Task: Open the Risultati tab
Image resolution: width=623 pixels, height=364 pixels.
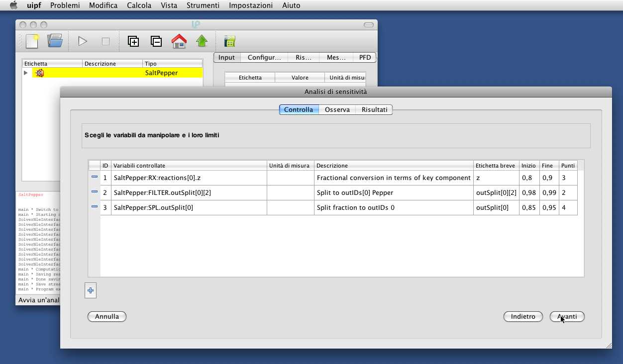Action: tap(374, 109)
